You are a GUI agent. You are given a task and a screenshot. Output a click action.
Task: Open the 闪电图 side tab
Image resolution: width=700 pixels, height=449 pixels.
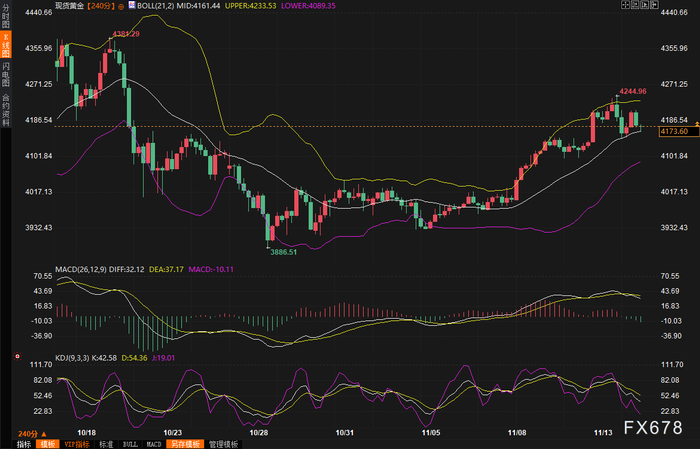[x=6, y=74]
